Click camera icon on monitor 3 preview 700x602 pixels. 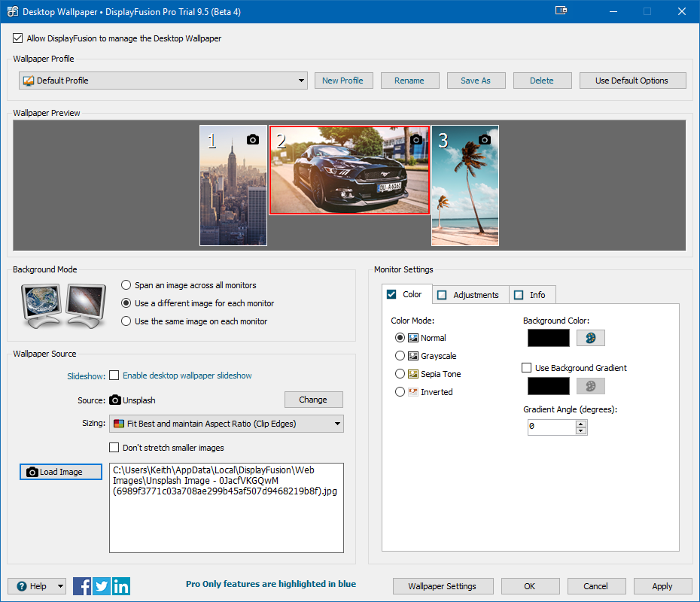pos(485,139)
